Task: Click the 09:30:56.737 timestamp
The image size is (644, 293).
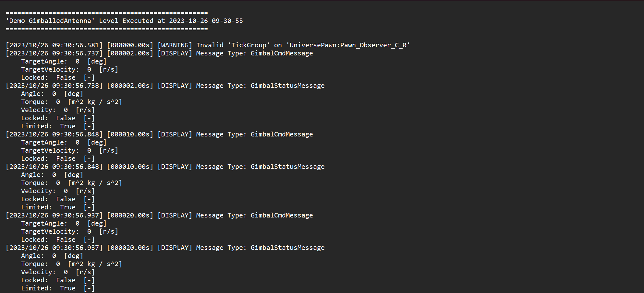Action: click(x=77, y=53)
